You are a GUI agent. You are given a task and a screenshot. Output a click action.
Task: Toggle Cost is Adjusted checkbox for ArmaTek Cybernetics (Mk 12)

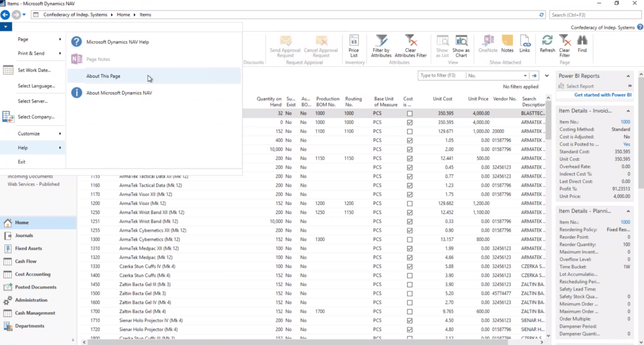click(410, 240)
